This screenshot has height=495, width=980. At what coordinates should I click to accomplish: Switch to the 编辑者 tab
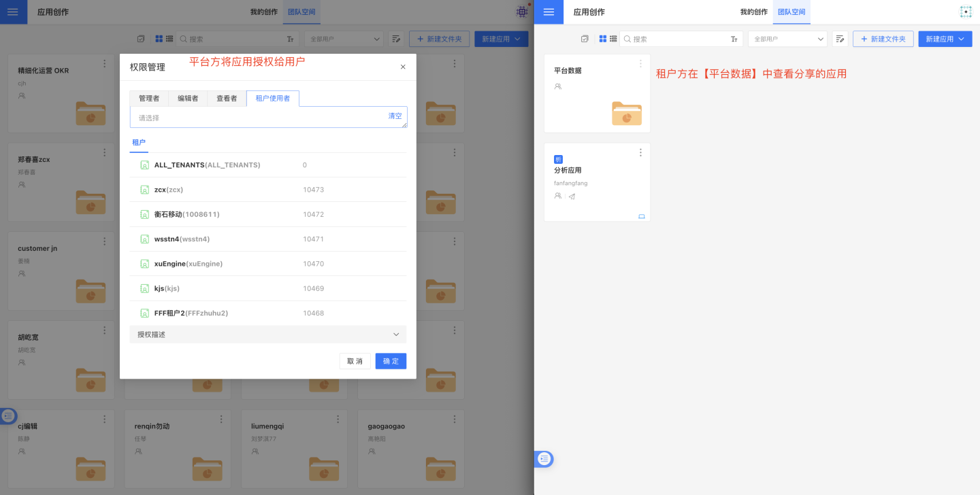(188, 99)
